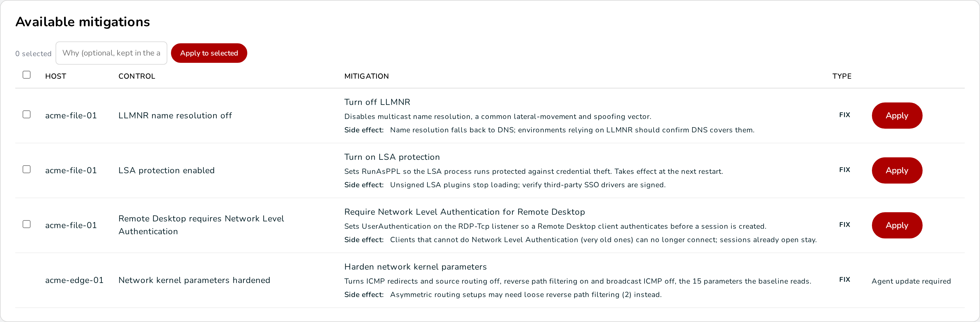The width and height of the screenshot is (980, 322).
Task: Click acme-edge-01 host cell
Action: click(x=74, y=280)
